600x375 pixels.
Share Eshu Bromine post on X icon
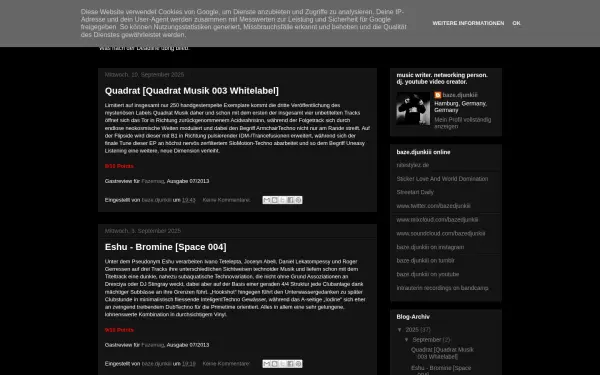[282, 364]
